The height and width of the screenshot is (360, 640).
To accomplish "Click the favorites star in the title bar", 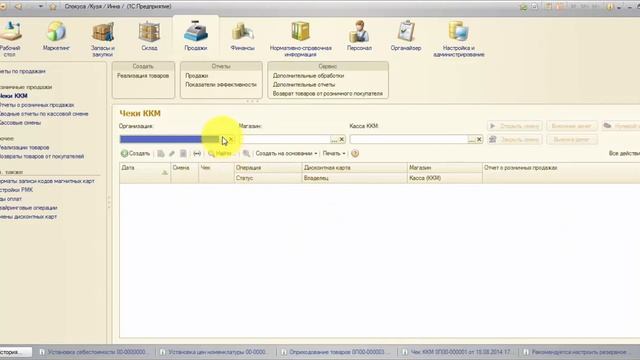I will pos(53,7).
